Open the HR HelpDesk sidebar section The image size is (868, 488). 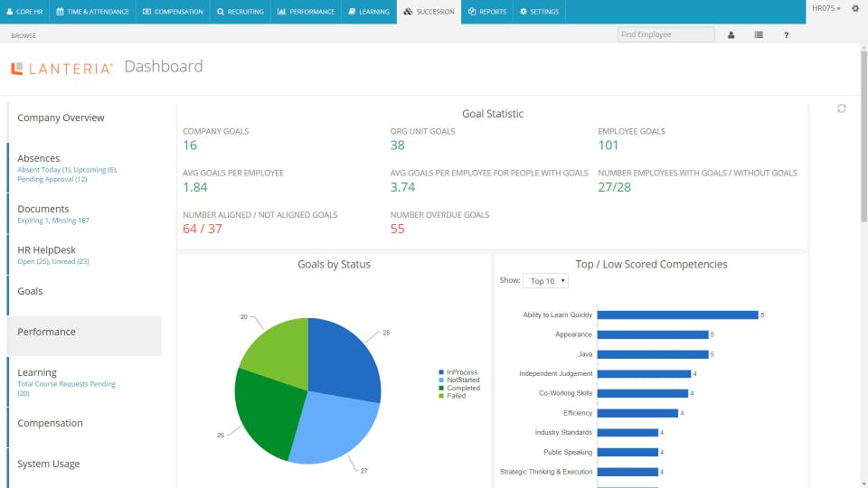47,250
